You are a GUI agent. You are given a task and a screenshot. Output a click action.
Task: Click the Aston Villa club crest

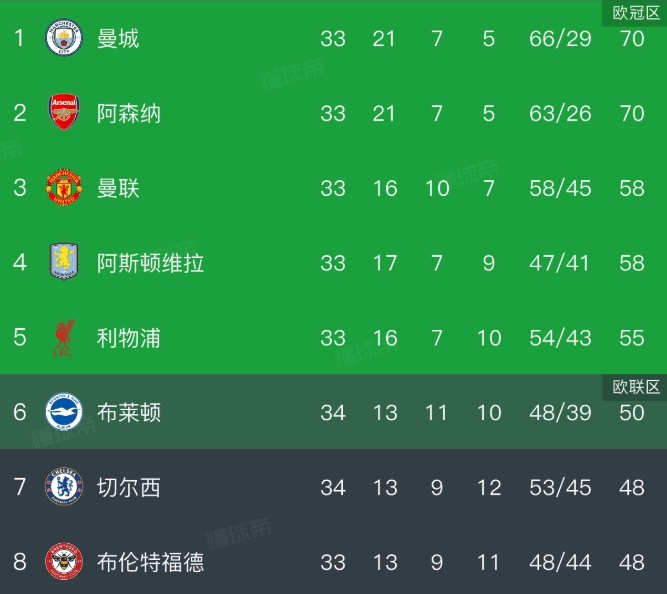(x=62, y=263)
